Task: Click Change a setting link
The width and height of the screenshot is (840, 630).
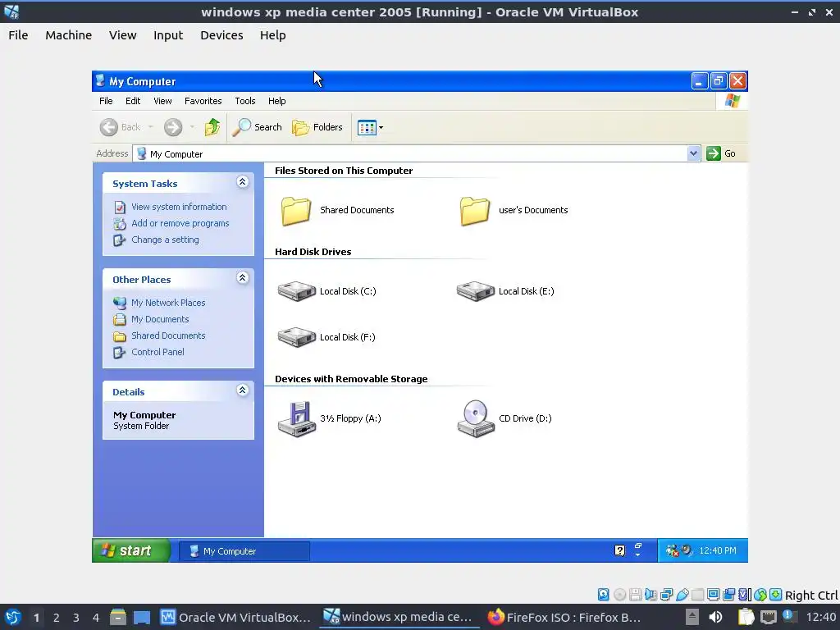Action: pyautogui.click(x=165, y=240)
